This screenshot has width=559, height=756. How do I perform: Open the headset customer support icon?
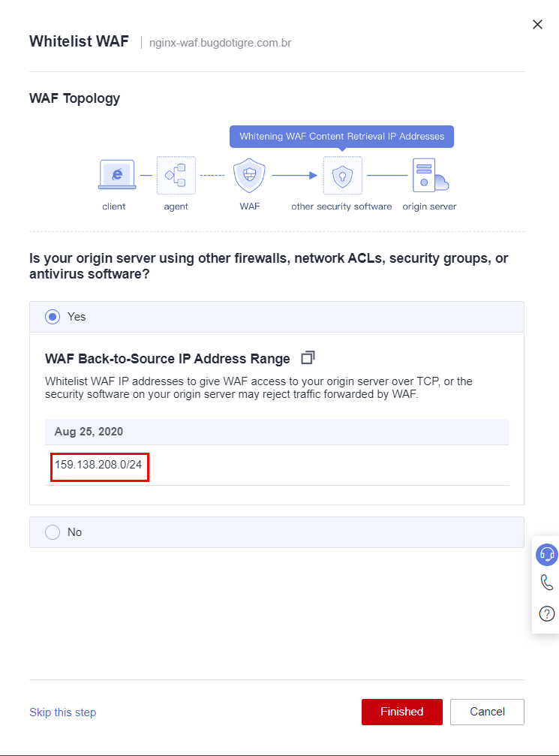(547, 555)
